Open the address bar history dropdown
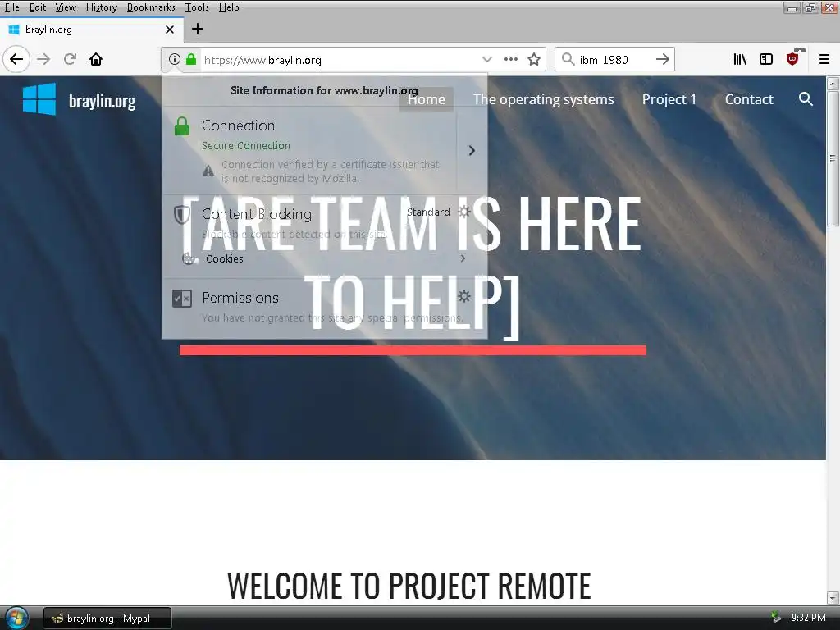840x630 pixels. pos(486,59)
